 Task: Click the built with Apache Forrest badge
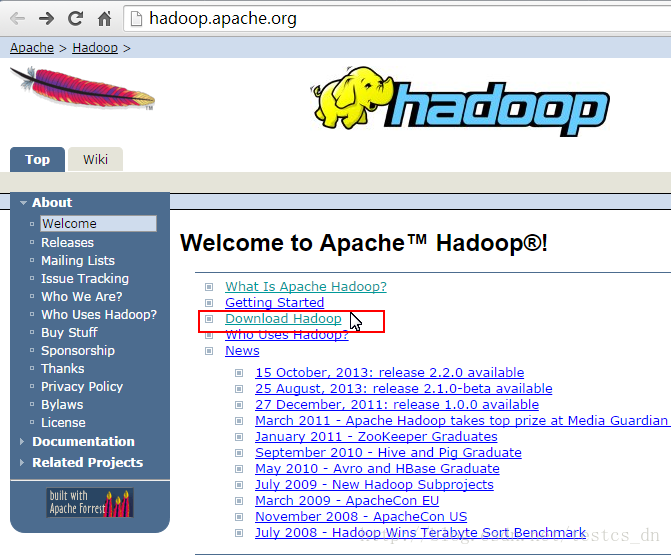coord(90,502)
